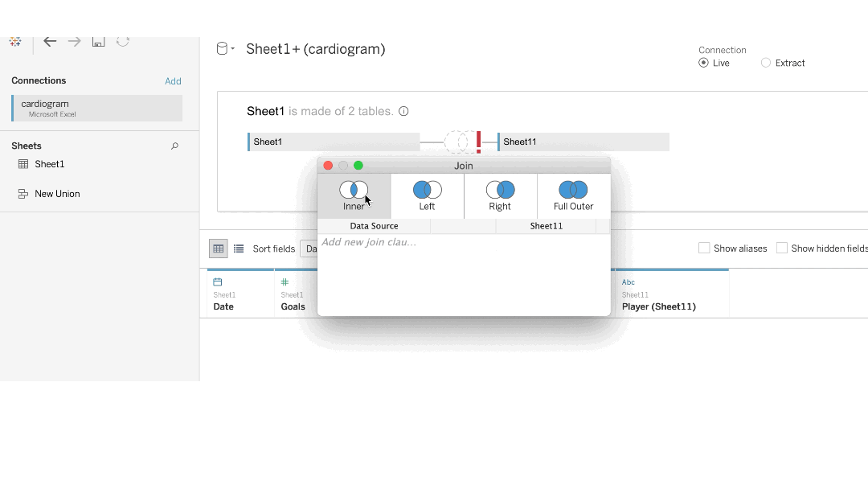
Task: Save with the floppy disk icon
Action: pyautogui.click(x=99, y=42)
